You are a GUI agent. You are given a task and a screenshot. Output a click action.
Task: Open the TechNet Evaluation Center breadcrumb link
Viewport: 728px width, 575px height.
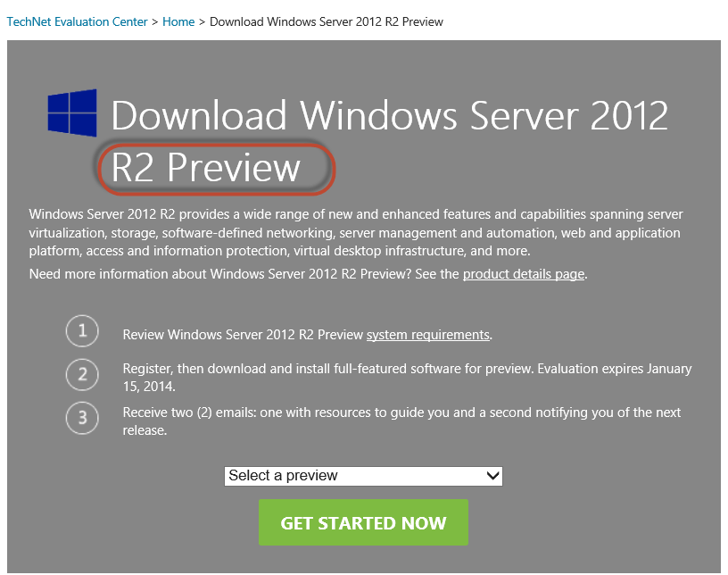77,21
